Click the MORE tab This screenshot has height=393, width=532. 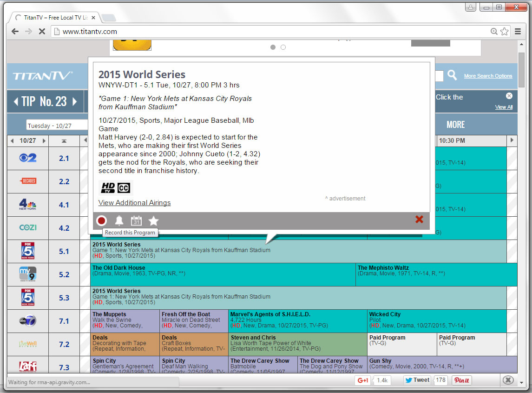(455, 125)
